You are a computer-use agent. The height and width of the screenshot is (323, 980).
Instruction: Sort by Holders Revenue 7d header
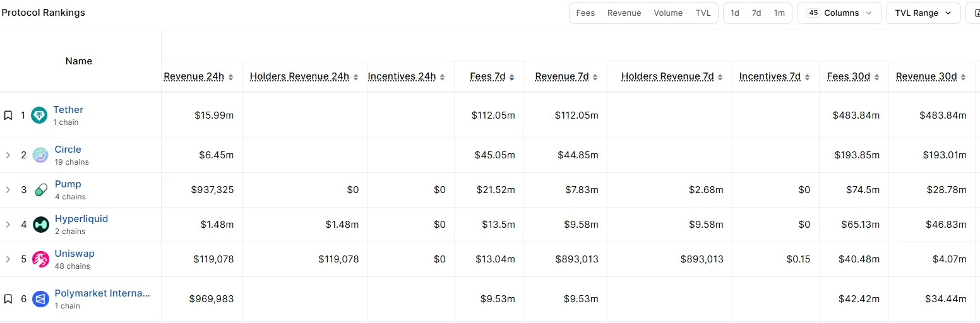tap(672, 77)
